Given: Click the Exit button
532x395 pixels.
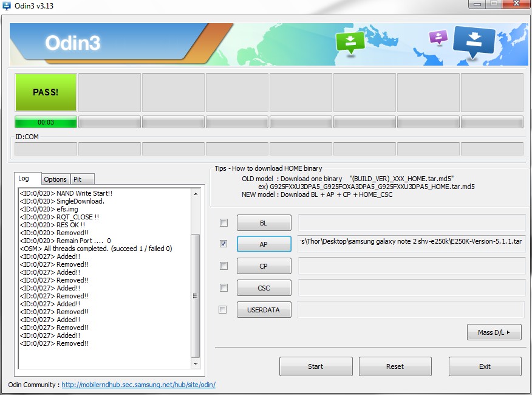Looking at the screenshot, I should click(485, 366).
